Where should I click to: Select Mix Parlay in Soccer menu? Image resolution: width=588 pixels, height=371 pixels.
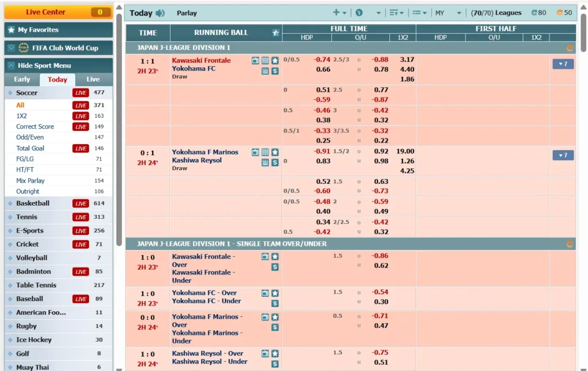click(x=30, y=181)
